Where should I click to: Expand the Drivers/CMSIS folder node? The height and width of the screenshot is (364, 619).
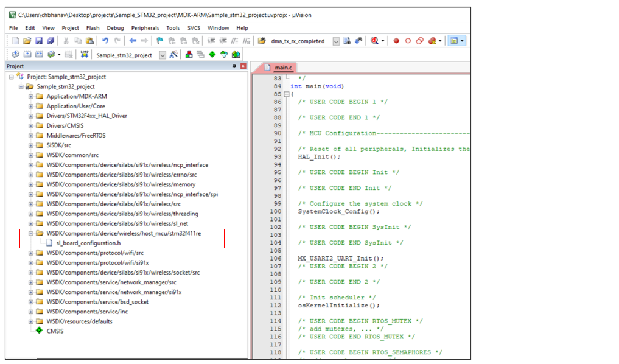30,126
